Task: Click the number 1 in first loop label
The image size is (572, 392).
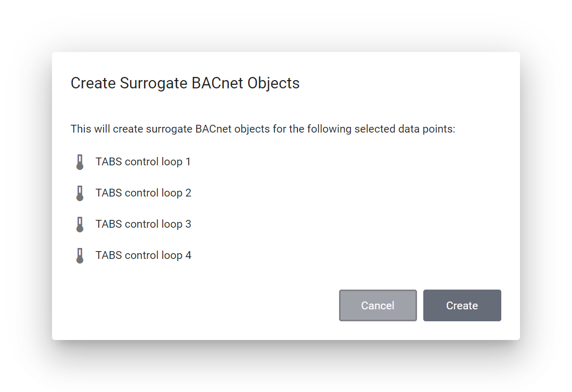Action: pyautogui.click(x=188, y=162)
